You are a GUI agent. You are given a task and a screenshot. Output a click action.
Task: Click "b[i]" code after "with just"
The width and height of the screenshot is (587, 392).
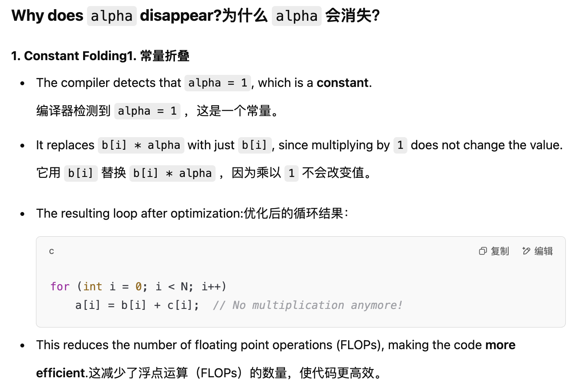(x=255, y=145)
